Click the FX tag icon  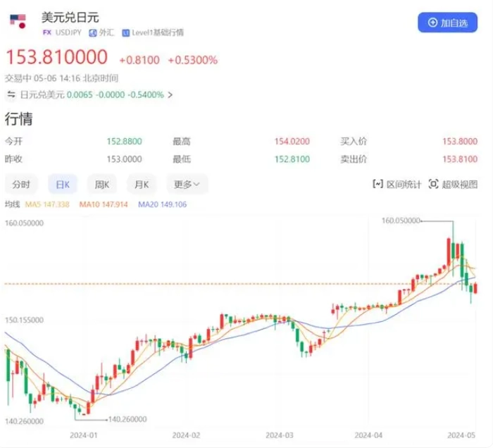pos(47,32)
